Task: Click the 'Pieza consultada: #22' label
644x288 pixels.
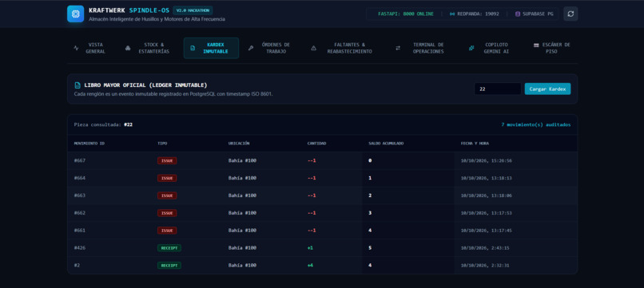Action: tap(104, 124)
